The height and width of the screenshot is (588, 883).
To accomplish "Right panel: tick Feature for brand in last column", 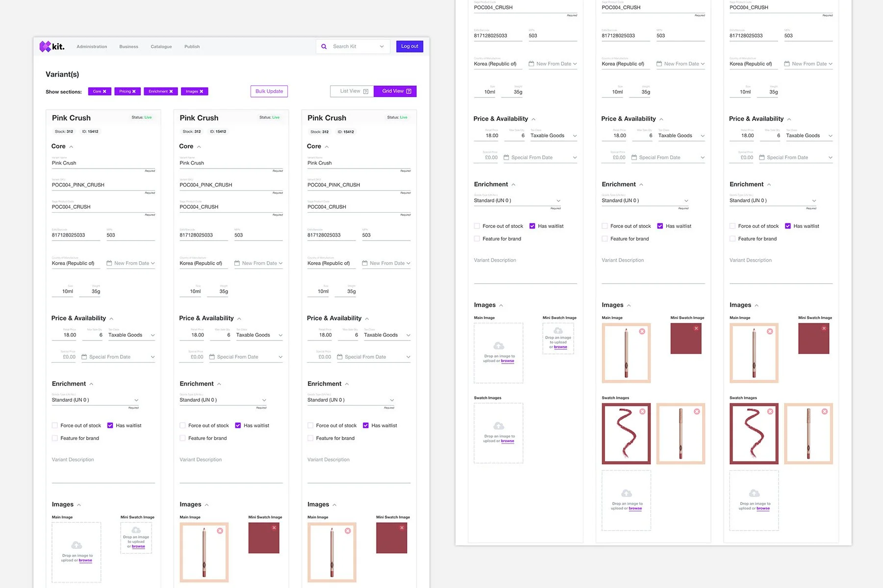I will [732, 239].
